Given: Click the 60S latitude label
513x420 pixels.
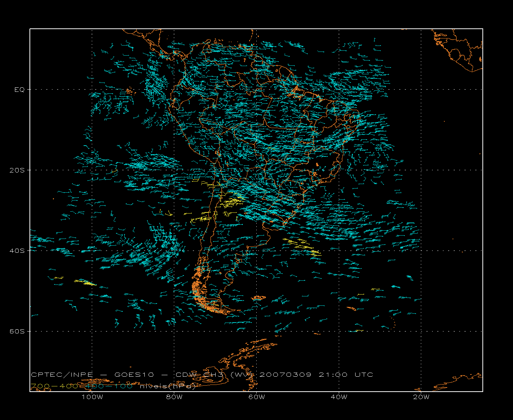Looking at the screenshot, I should (x=17, y=332).
